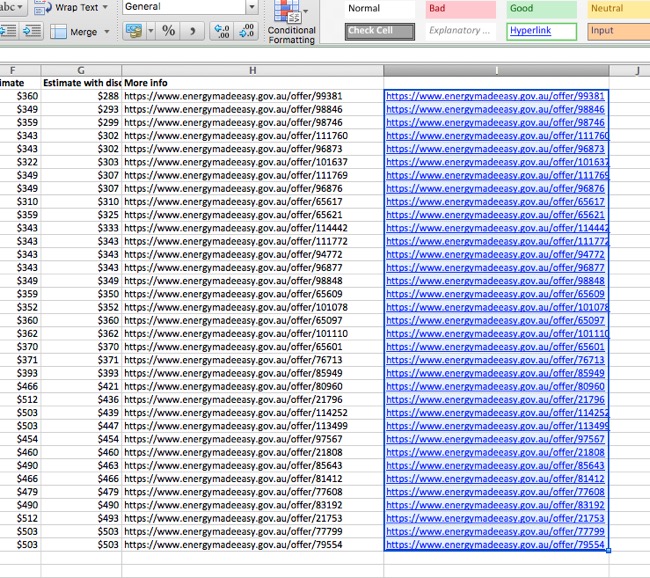650x578 pixels.
Task: Apply percent style format
Action: pos(168,31)
